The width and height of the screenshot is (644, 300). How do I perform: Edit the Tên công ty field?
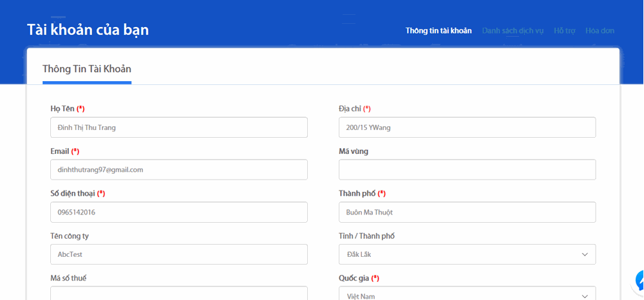(x=178, y=254)
